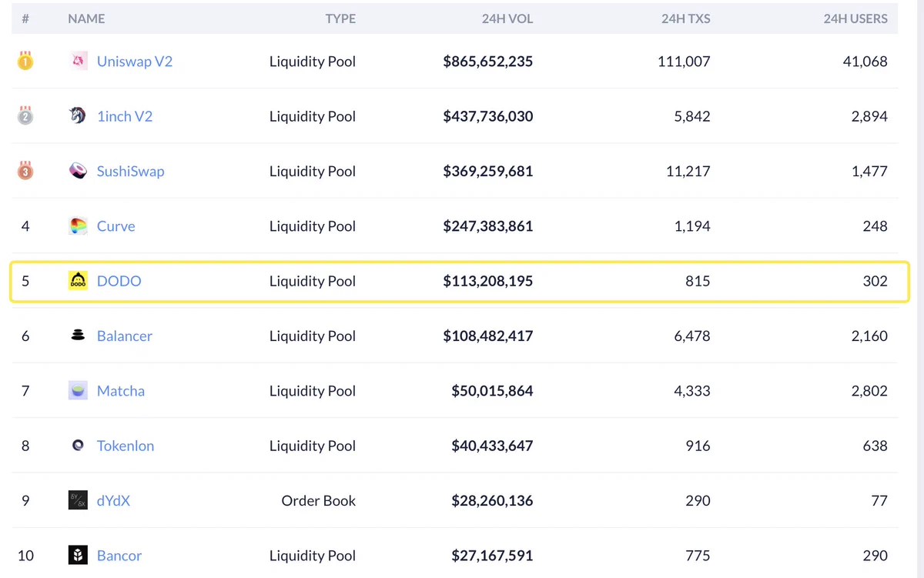The height and width of the screenshot is (578, 924).
Task: Click the 2,894 users cell
Action: point(869,116)
